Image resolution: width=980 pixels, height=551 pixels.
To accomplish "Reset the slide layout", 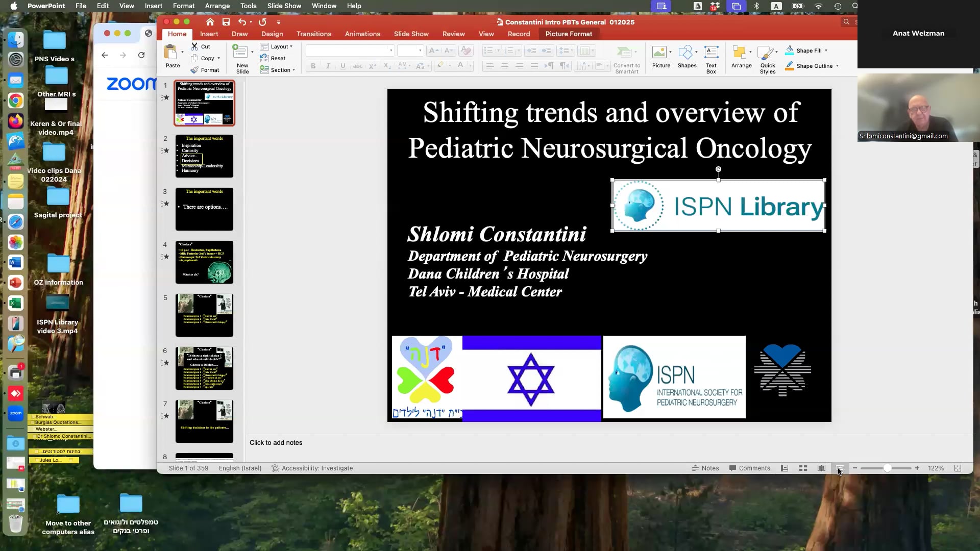I will click(x=273, y=58).
